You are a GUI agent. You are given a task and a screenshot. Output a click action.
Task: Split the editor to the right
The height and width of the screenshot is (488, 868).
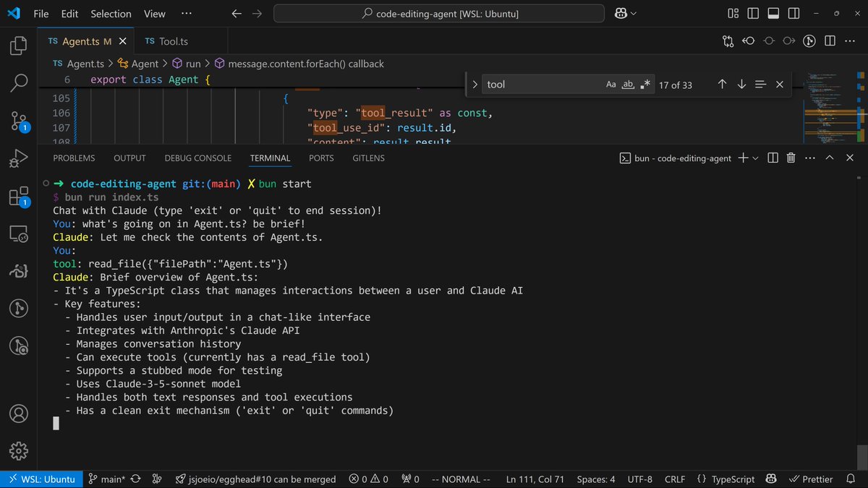[x=830, y=41]
